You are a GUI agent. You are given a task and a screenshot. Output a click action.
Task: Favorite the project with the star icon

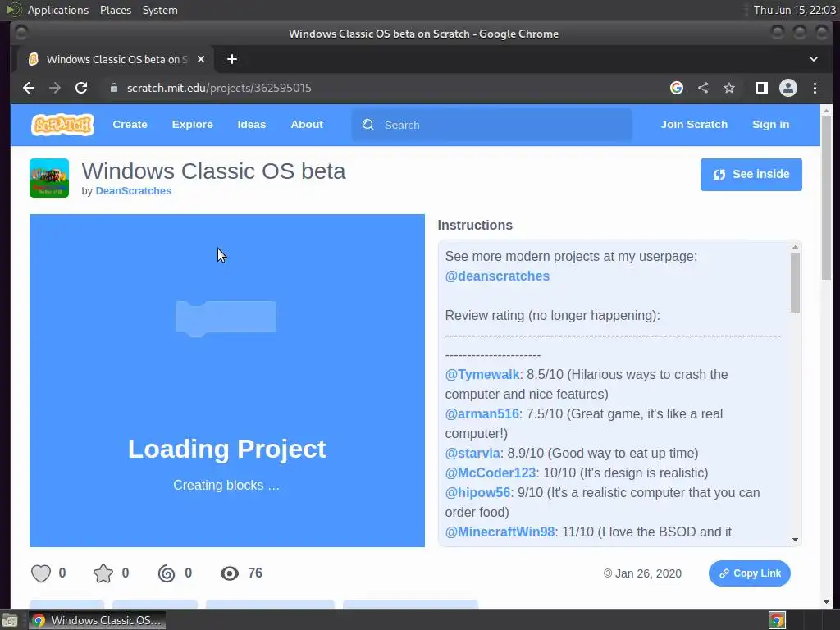[103, 573]
